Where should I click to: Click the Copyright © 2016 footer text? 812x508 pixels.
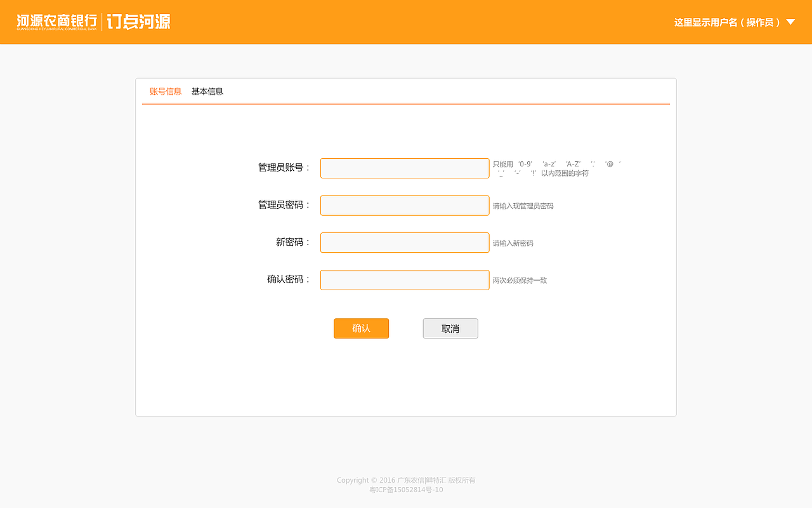click(x=406, y=480)
